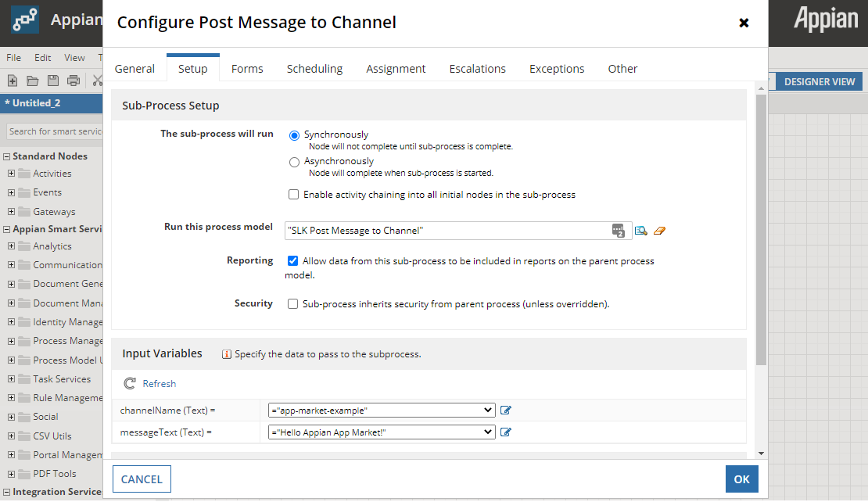The width and height of the screenshot is (868, 502).
Task: Open the Escalations tab
Action: coord(477,69)
